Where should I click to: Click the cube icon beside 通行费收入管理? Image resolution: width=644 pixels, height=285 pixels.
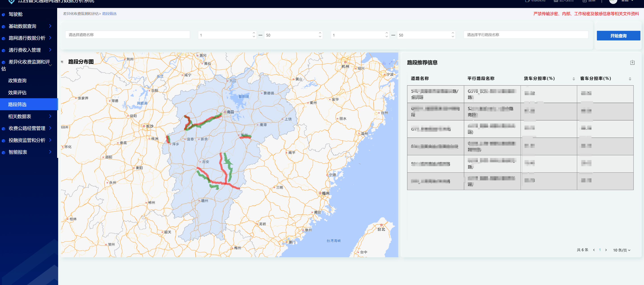point(4,50)
